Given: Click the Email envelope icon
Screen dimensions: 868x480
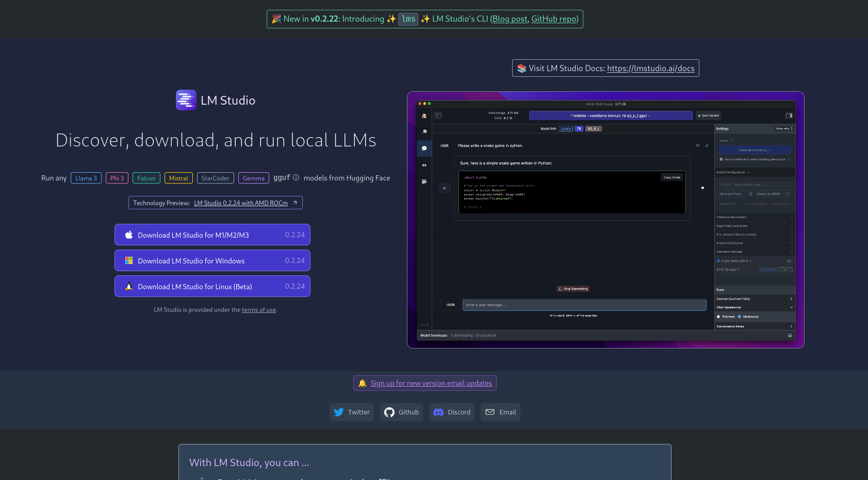Looking at the screenshot, I should pos(490,412).
